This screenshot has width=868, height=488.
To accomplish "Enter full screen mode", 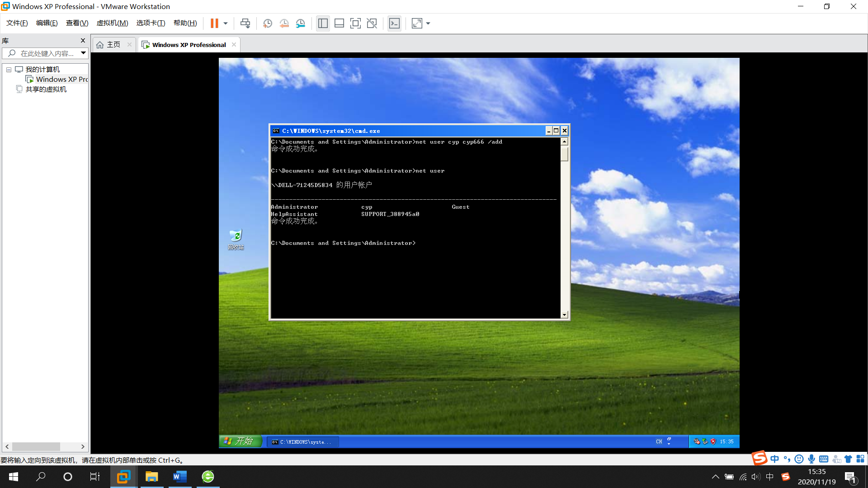I will coord(355,23).
